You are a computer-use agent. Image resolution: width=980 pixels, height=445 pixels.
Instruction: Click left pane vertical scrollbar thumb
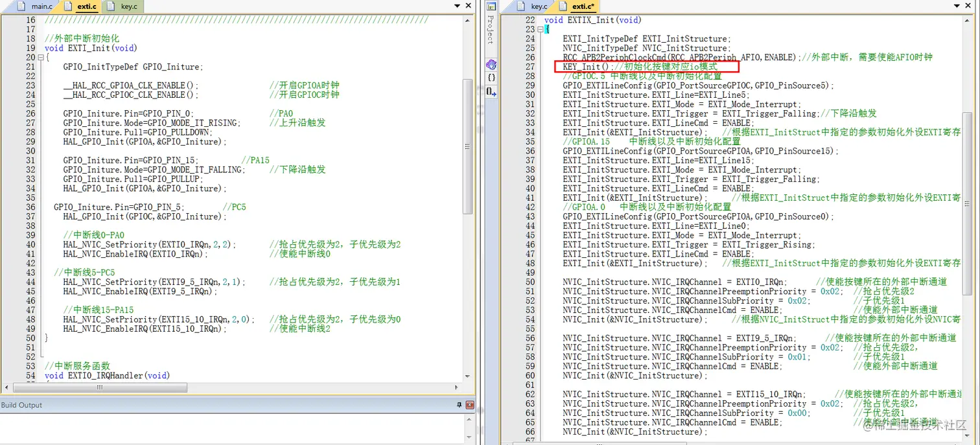[x=469, y=146]
